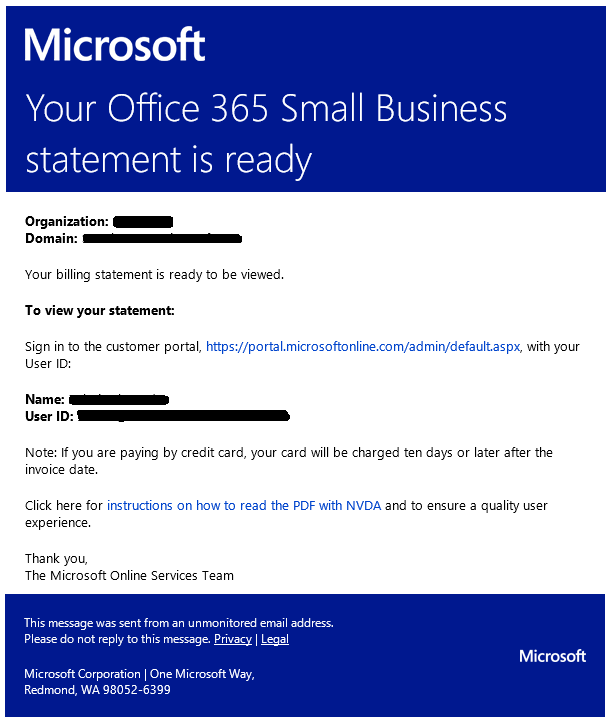Click the unmonitored email address notice
Screen dimensions: 610x720
coord(179,623)
